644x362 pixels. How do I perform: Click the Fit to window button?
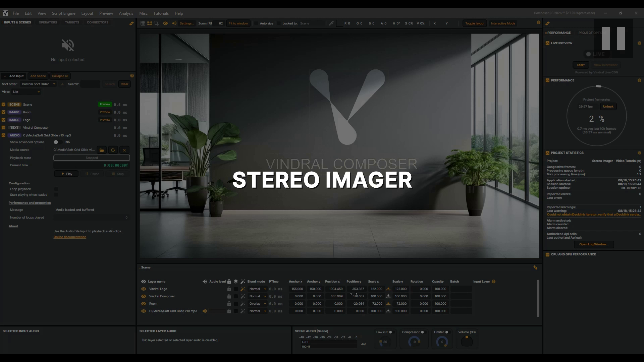tap(238, 23)
